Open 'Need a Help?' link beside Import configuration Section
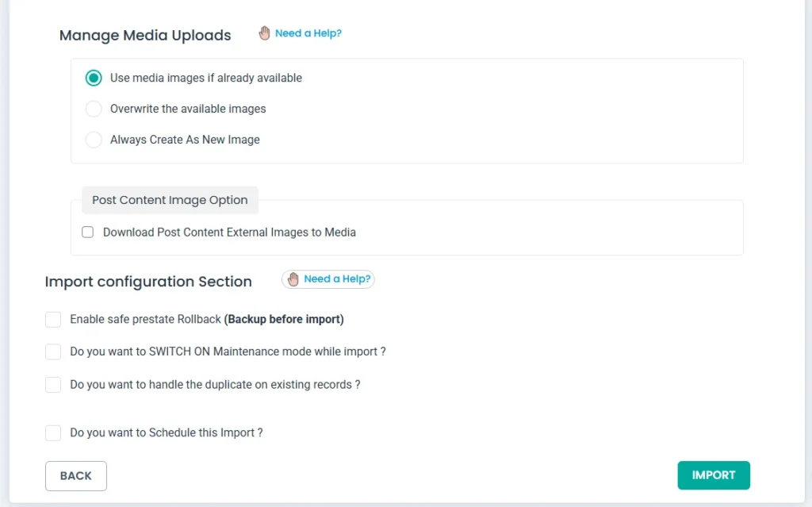This screenshot has width=812, height=507. click(x=337, y=279)
